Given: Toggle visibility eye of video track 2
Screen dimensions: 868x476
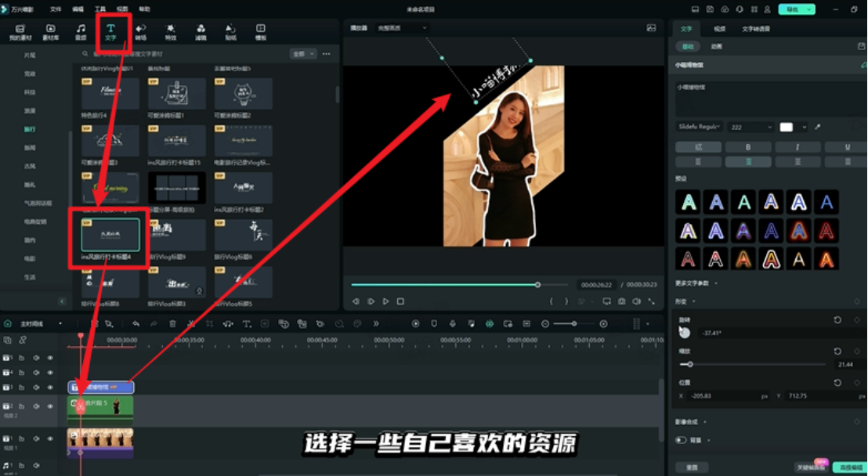Looking at the screenshot, I should (50, 406).
